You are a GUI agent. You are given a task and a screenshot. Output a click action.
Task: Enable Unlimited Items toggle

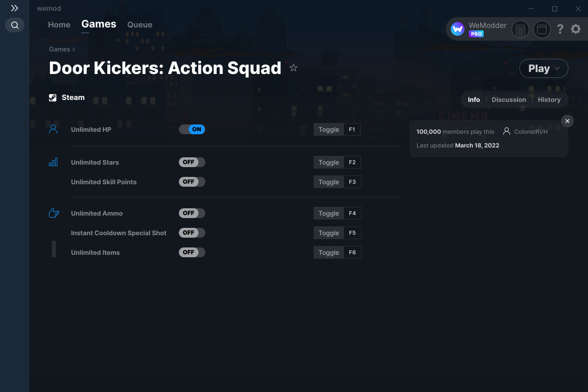click(x=192, y=252)
